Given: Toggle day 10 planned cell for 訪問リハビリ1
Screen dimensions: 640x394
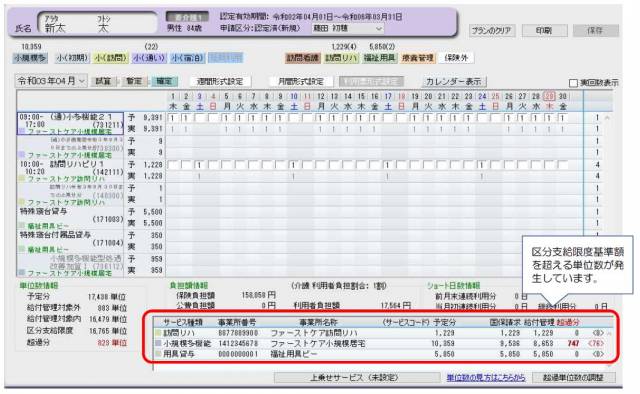Looking at the screenshot, I should [294, 165].
